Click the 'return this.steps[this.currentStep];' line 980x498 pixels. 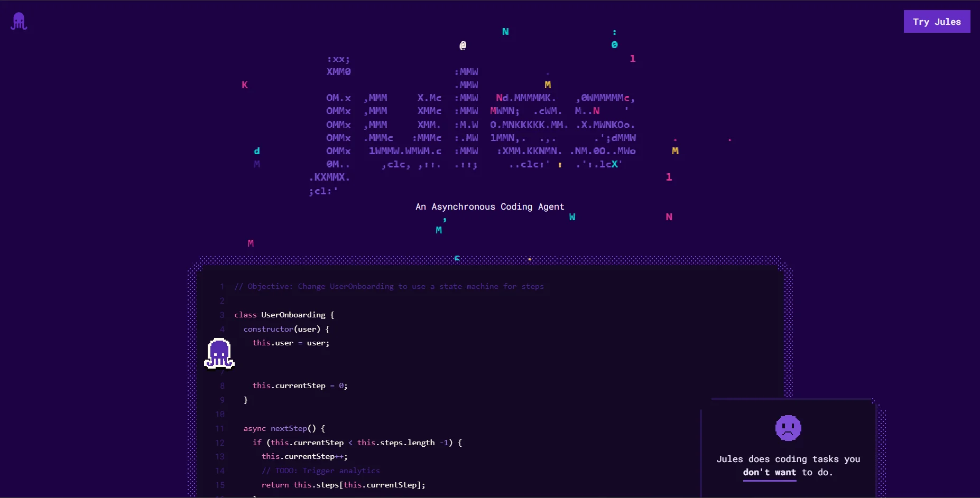pos(344,485)
